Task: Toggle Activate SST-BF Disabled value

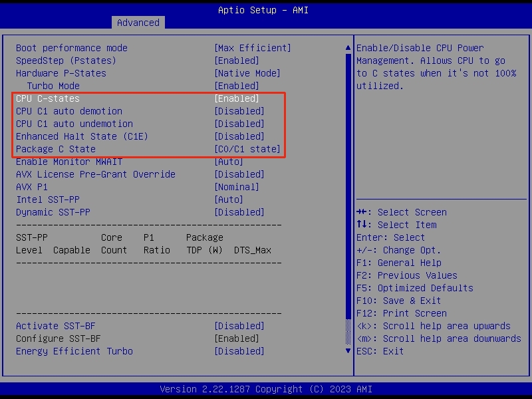Action: [x=239, y=326]
